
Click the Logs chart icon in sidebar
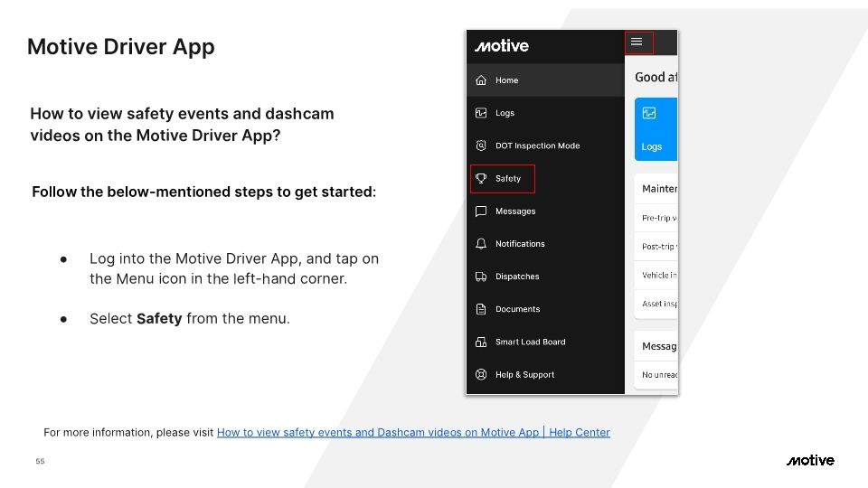[481, 113]
